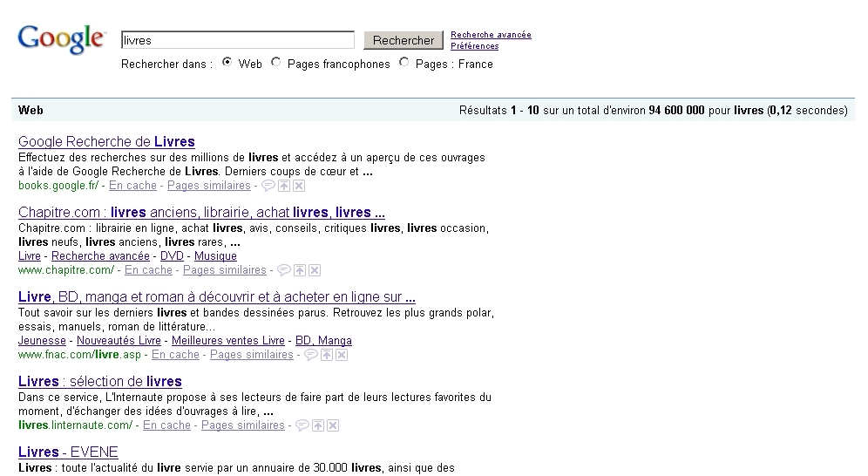This screenshot has height=476, width=868.
Task: Promote icon for www.chapitre.com result
Action: (300, 270)
